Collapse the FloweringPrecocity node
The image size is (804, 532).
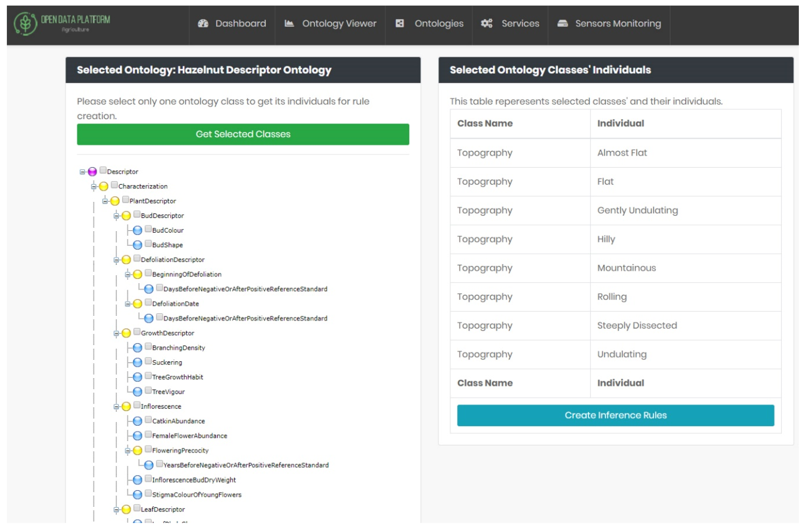click(x=128, y=451)
